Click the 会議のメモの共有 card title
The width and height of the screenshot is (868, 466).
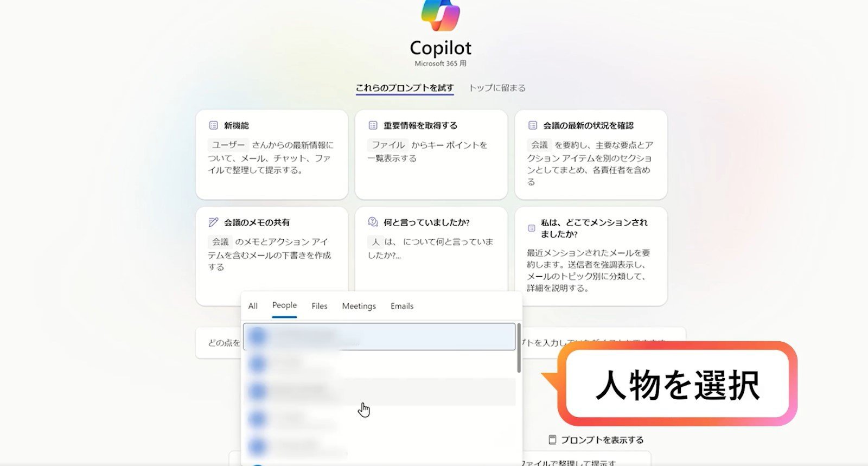257,222
